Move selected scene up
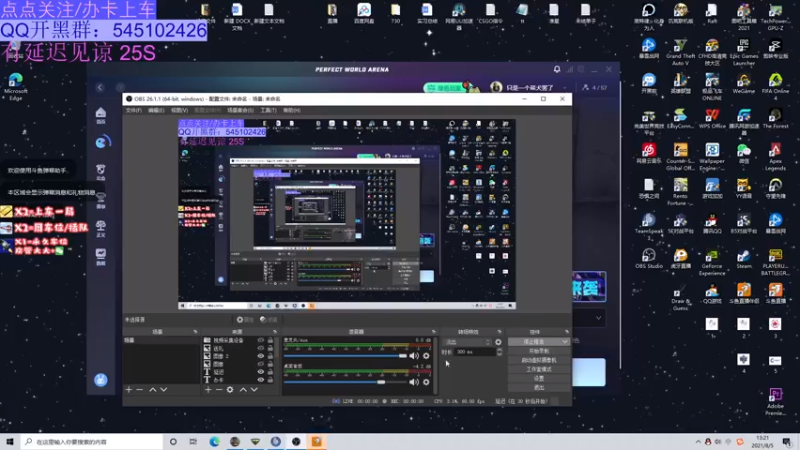 pyautogui.click(x=153, y=389)
